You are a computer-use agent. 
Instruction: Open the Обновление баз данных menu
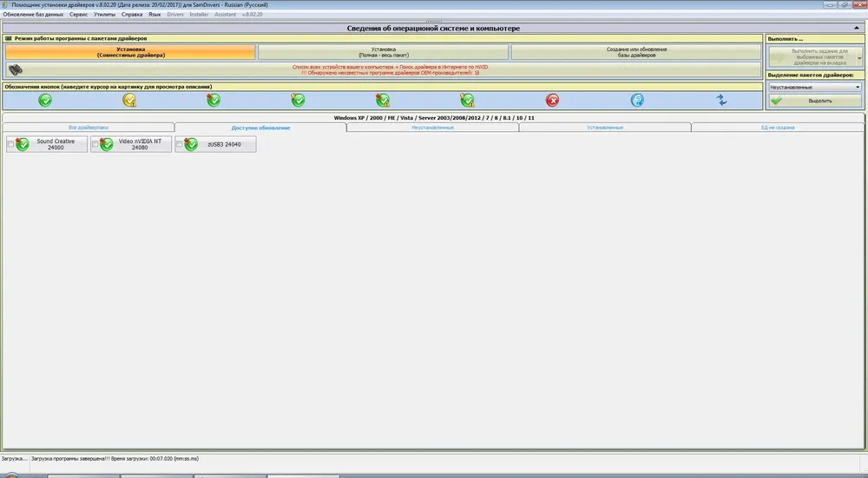33,15
